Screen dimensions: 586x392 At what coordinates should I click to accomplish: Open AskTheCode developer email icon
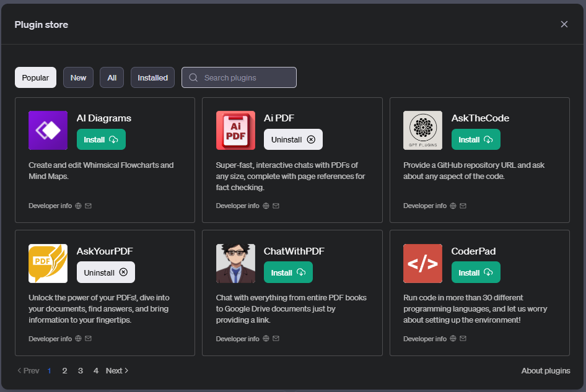[463, 206]
